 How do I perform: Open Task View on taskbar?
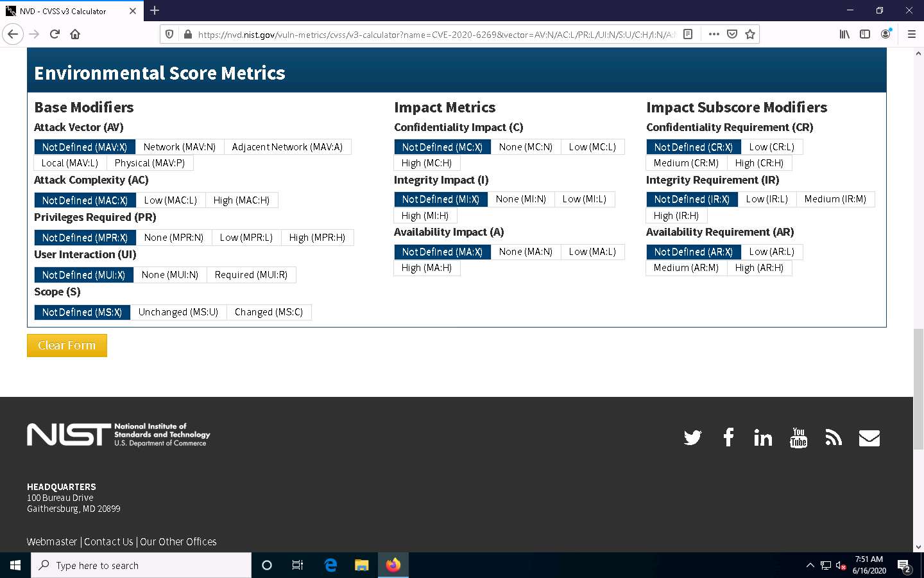[x=298, y=565]
